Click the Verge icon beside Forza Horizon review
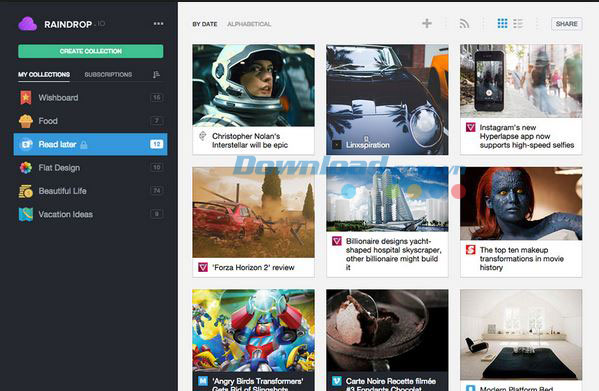The width and height of the screenshot is (599, 391). (203, 267)
